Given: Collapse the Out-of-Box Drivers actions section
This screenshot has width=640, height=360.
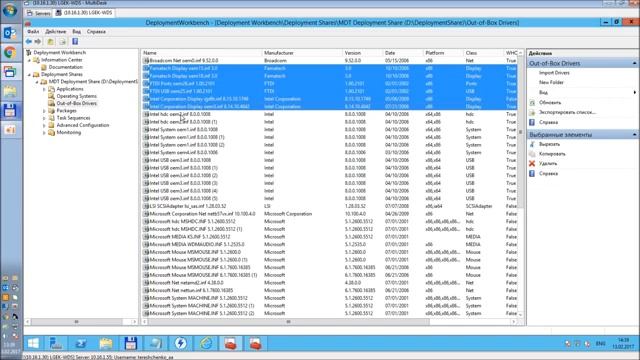Looking at the screenshot, I should (x=634, y=63).
